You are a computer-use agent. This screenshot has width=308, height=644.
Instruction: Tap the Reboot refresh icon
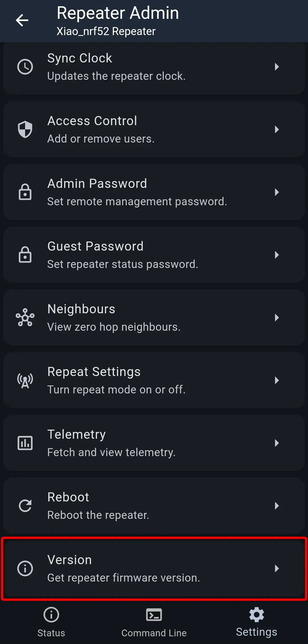coord(25,506)
